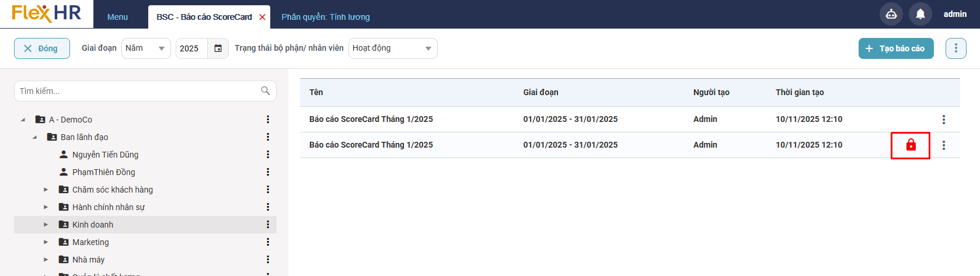Switch to Phân quyền: Tính lương tab
The width and height of the screenshot is (980, 276).
click(x=325, y=17)
